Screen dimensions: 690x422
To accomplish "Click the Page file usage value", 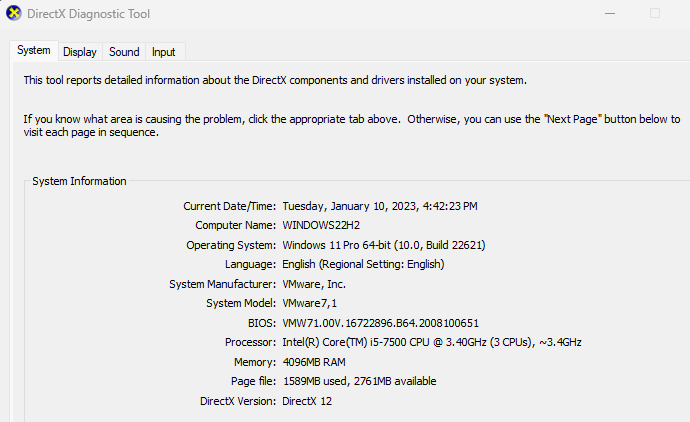I will click(359, 381).
